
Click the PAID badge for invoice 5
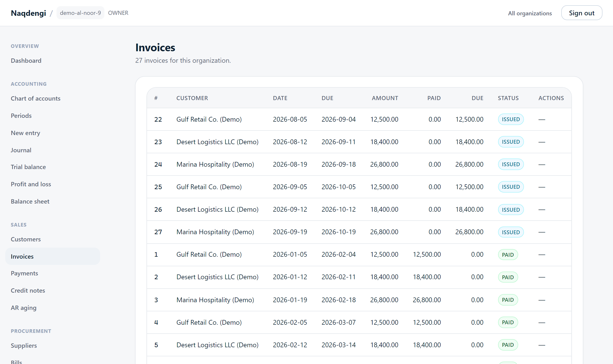tap(508, 345)
